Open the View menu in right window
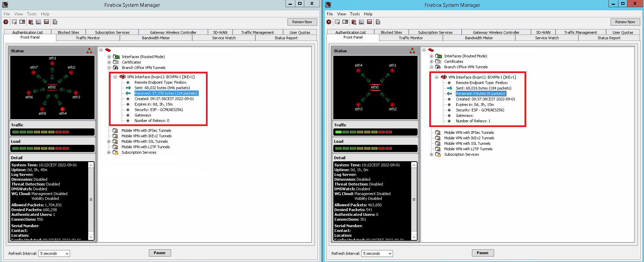 pyautogui.click(x=341, y=14)
